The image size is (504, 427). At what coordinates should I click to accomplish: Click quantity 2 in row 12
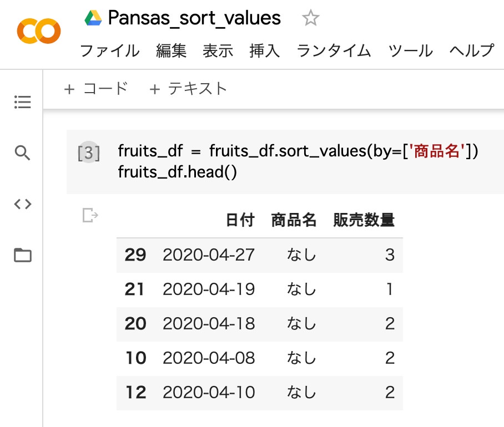(x=390, y=392)
